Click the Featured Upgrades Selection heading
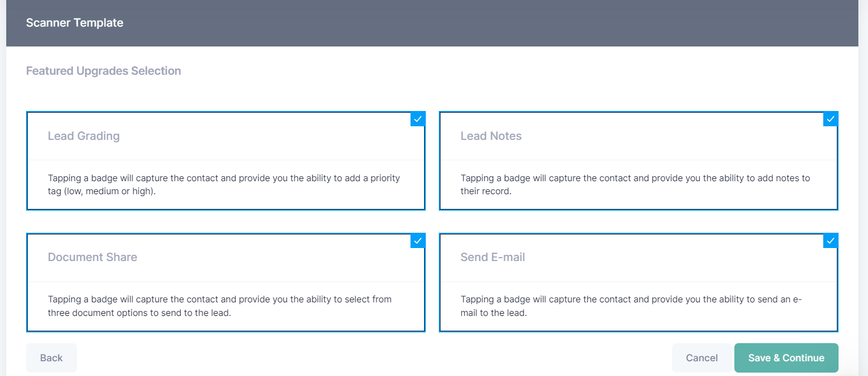The image size is (868, 376). 104,71
